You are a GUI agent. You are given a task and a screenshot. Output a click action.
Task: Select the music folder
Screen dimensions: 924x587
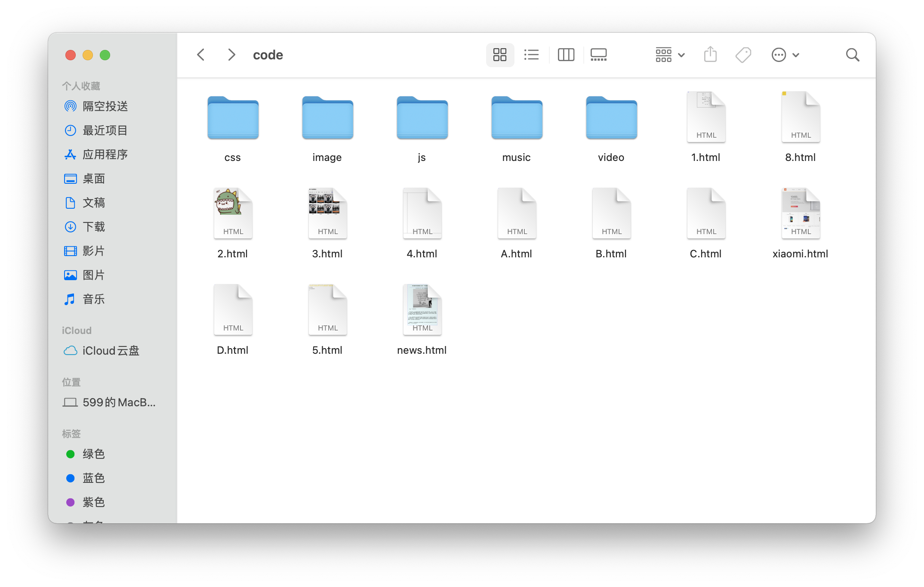tap(517, 117)
